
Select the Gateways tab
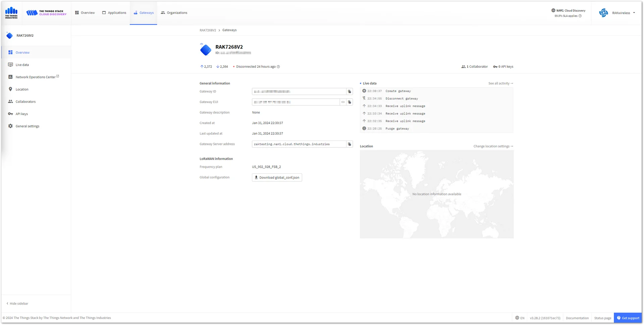click(x=144, y=13)
